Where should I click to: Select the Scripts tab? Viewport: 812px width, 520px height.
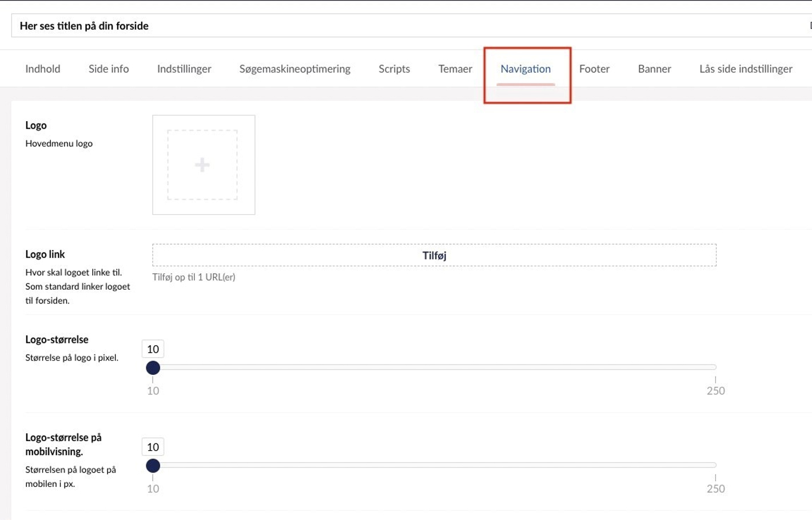(x=394, y=69)
